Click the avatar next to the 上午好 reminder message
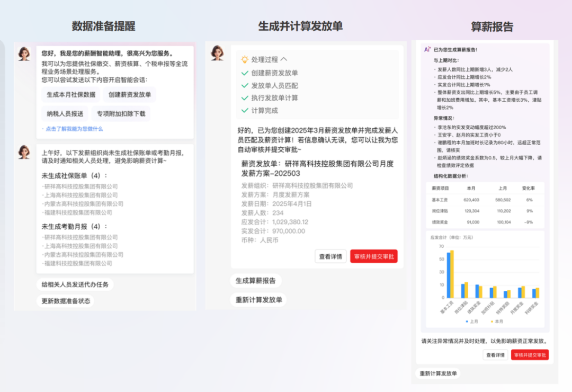 coord(24,152)
